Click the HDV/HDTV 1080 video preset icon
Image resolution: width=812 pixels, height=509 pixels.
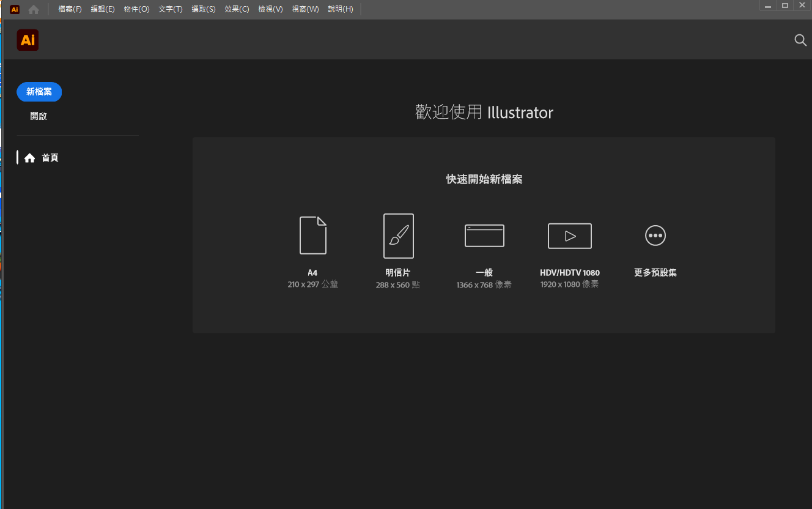click(569, 236)
